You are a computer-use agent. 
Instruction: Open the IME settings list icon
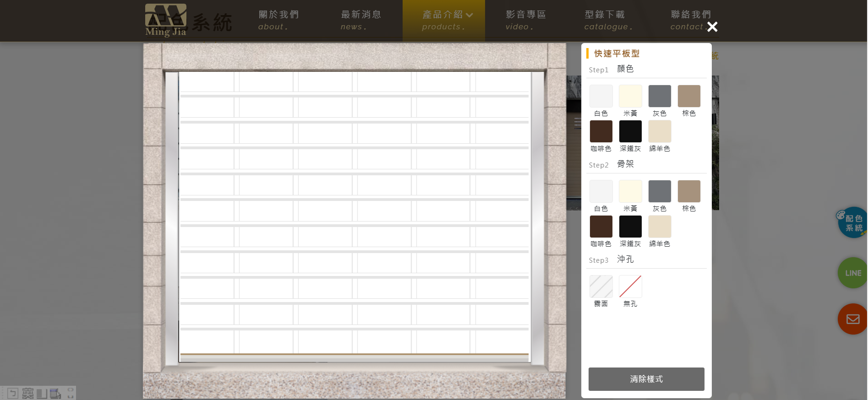[x=55, y=393]
